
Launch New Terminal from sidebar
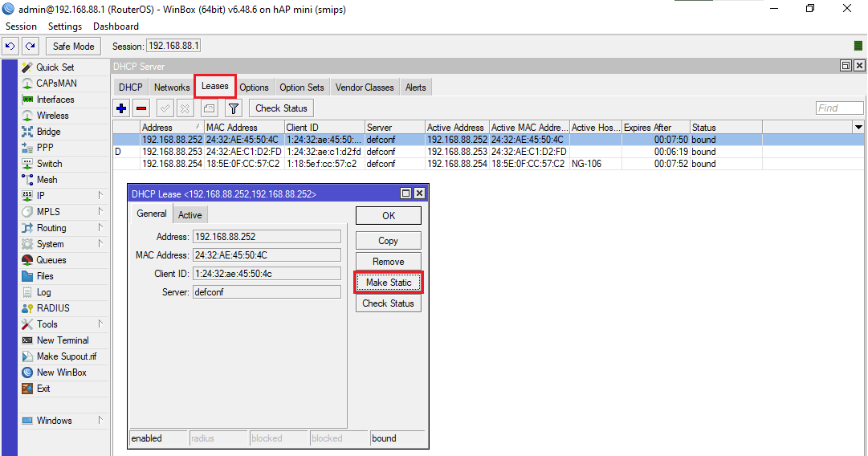point(63,340)
